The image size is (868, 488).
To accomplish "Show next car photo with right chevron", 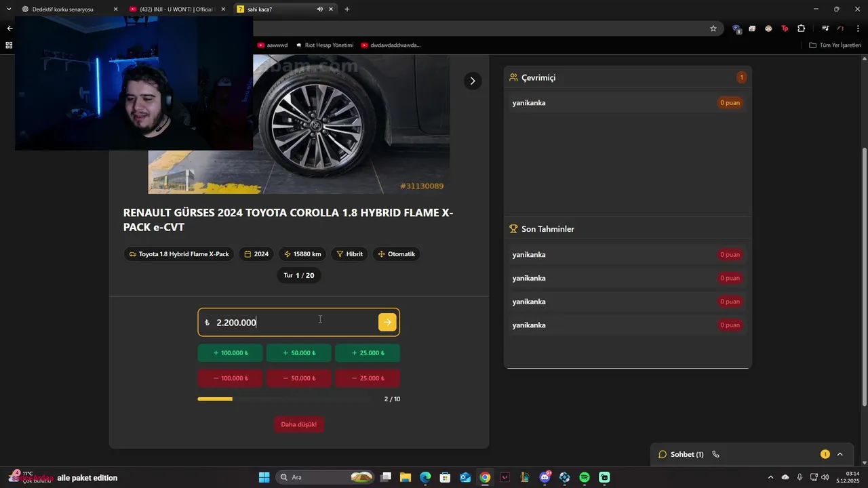I will (x=473, y=81).
